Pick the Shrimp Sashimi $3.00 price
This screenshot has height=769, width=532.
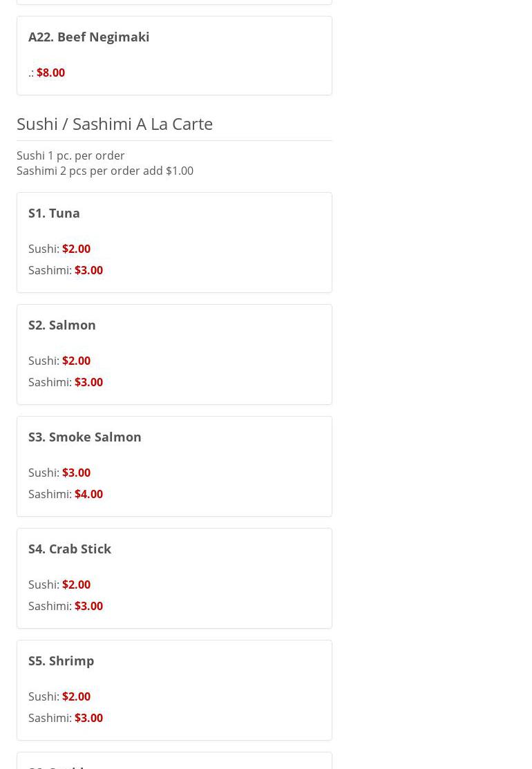(88, 718)
